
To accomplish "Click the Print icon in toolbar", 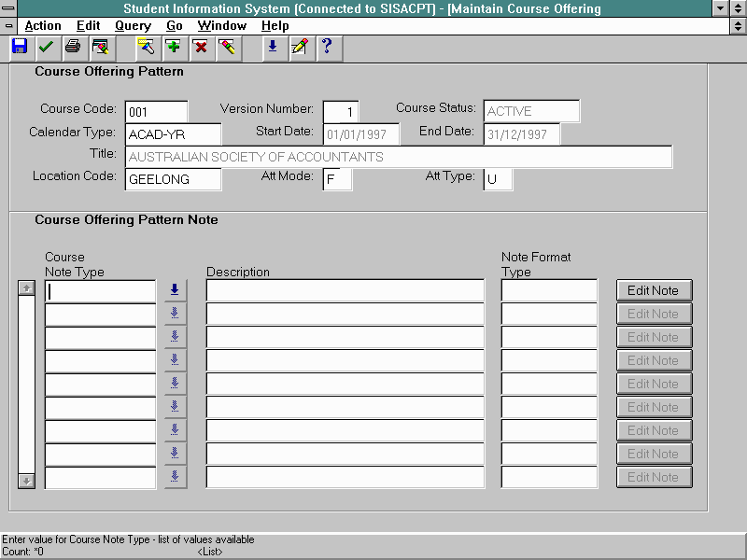I will click(x=73, y=47).
